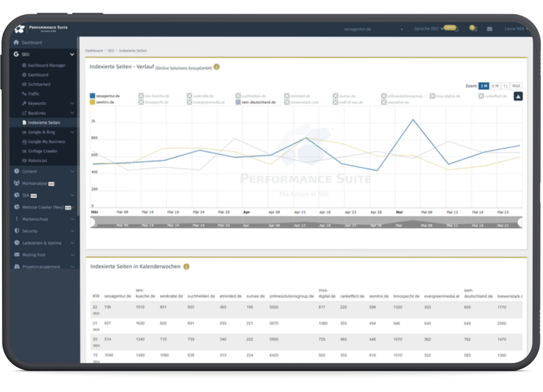Toggle seoagentur.de series in legend

105,96
